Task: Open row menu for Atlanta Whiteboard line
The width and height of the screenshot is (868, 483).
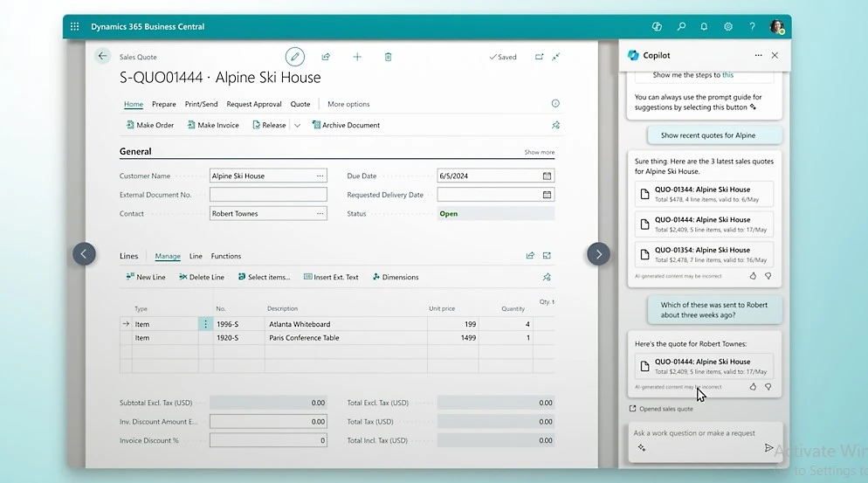Action: tap(205, 324)
